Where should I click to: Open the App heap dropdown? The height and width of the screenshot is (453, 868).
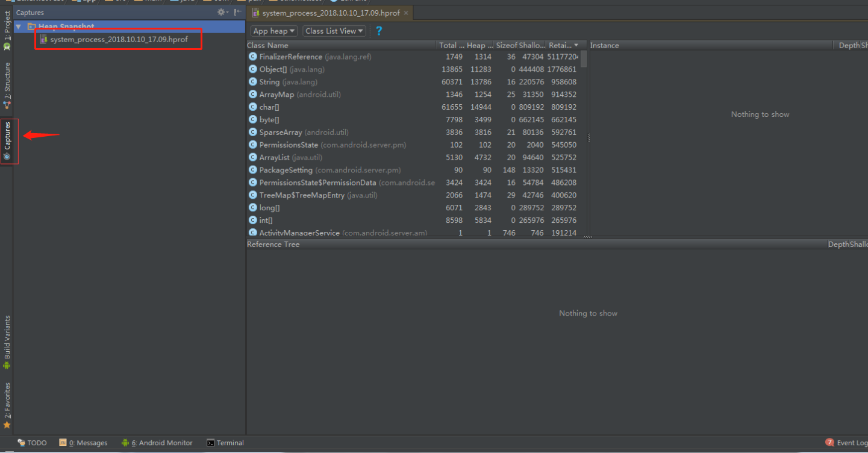pyautogui.click(x=274, y=31)
